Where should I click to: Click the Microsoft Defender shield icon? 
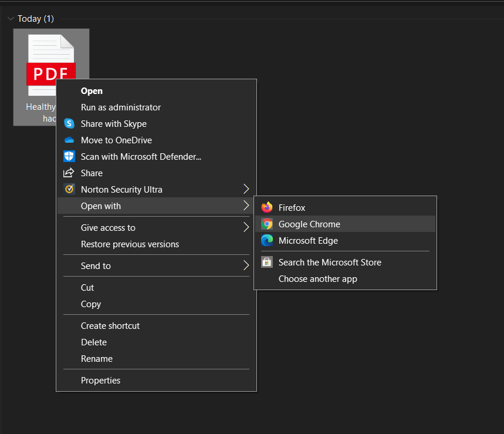69,156
